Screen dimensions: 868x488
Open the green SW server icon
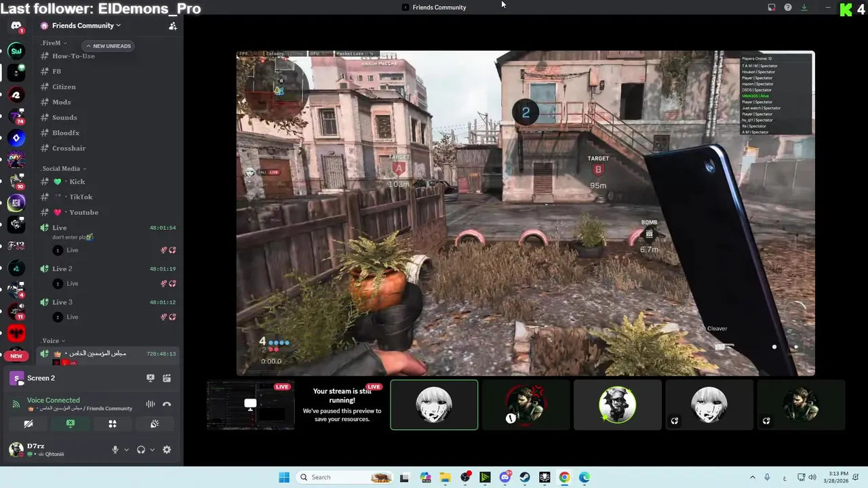coord(16,51)
